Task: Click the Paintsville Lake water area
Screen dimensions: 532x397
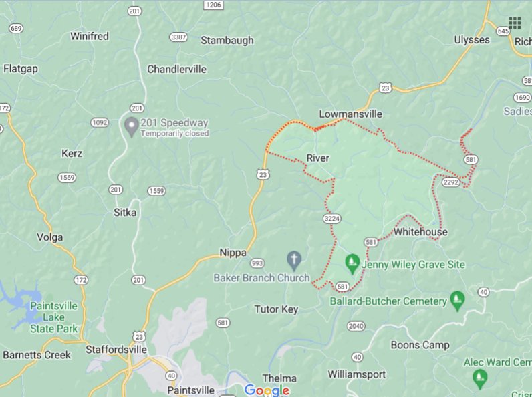Action: (x=19, y=305)
